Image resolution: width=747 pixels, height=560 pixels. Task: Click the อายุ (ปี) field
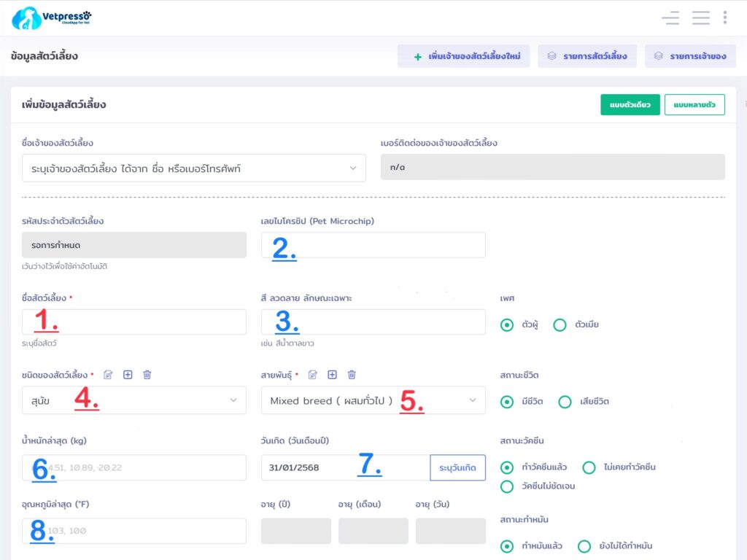tap(296, 531)
